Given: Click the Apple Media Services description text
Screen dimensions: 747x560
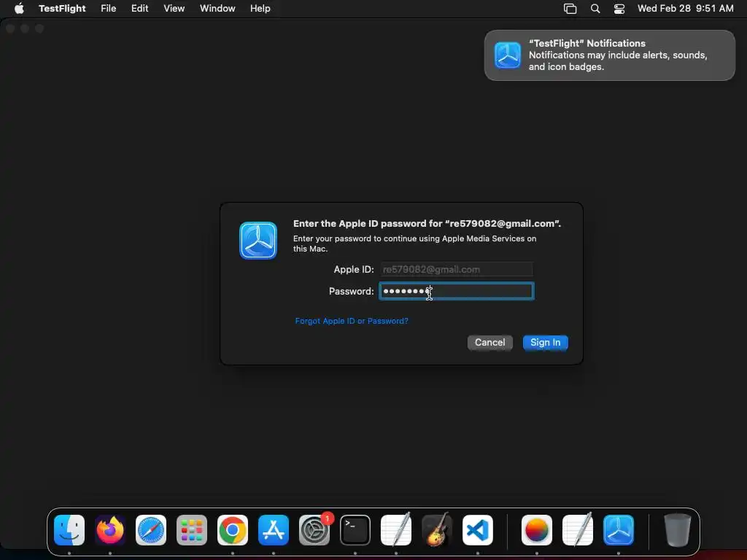Looking at the screenshot, I should (x=414, y=244).
